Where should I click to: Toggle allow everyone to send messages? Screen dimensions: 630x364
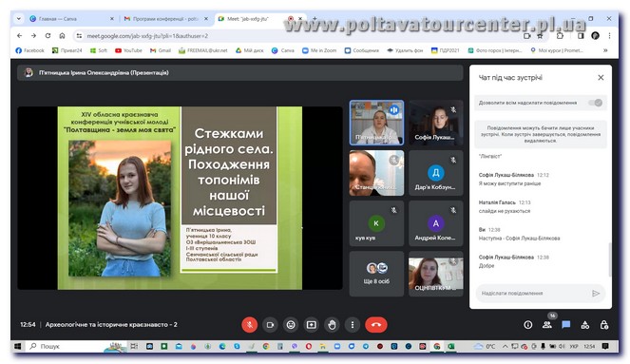pyautogui.click(x=596, y=103)
